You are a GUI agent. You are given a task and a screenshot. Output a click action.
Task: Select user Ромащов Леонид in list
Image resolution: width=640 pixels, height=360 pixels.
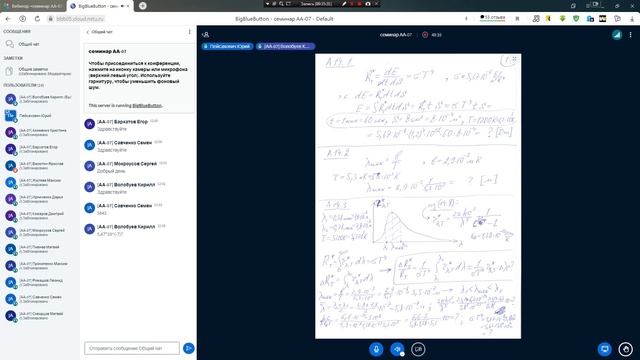click(39, 282)
